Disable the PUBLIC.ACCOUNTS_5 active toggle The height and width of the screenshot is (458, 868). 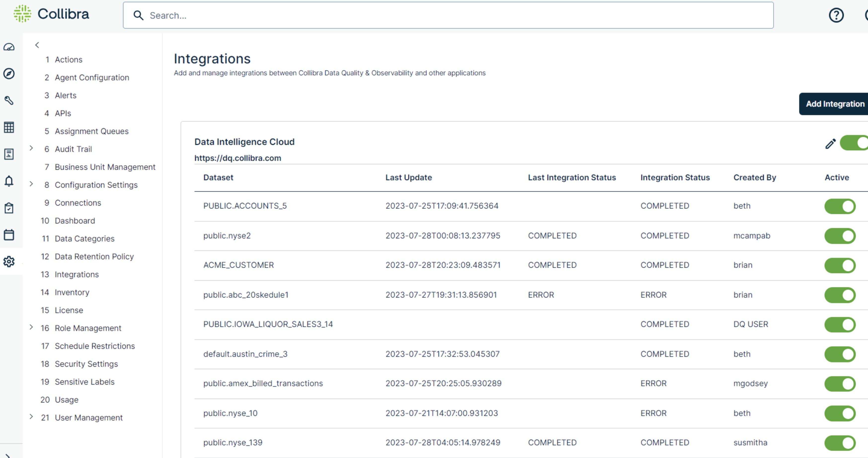pyautogui.click(x=840, y=206)
